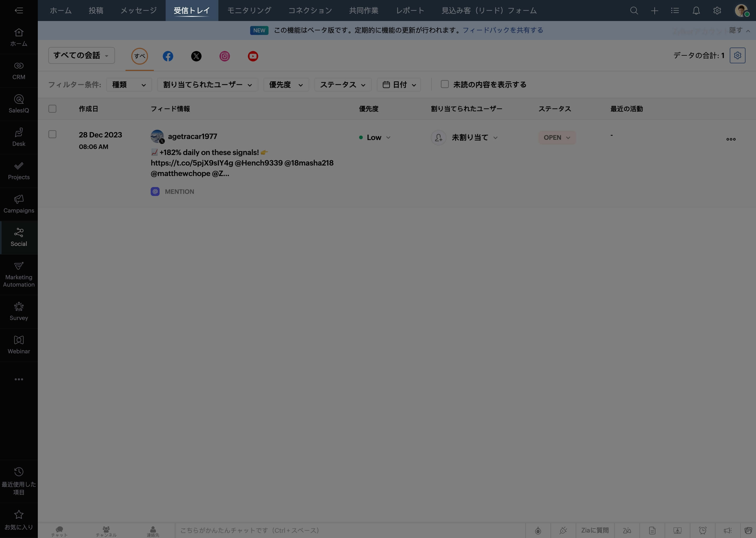Image resolution: width=756 pixels, height=538 pixels.
Task: Select the YouTube channel filter icon
Action: [x=253, y=56]
